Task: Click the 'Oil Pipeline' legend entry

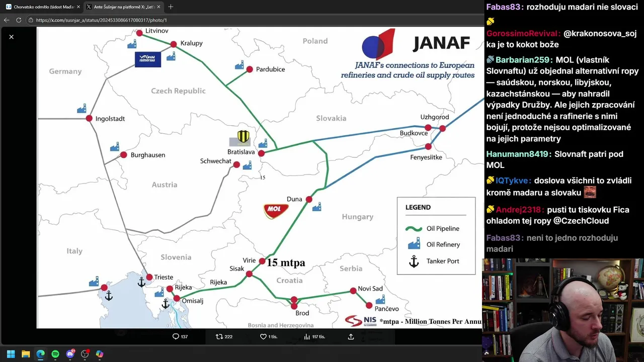Action: [433, 229]
